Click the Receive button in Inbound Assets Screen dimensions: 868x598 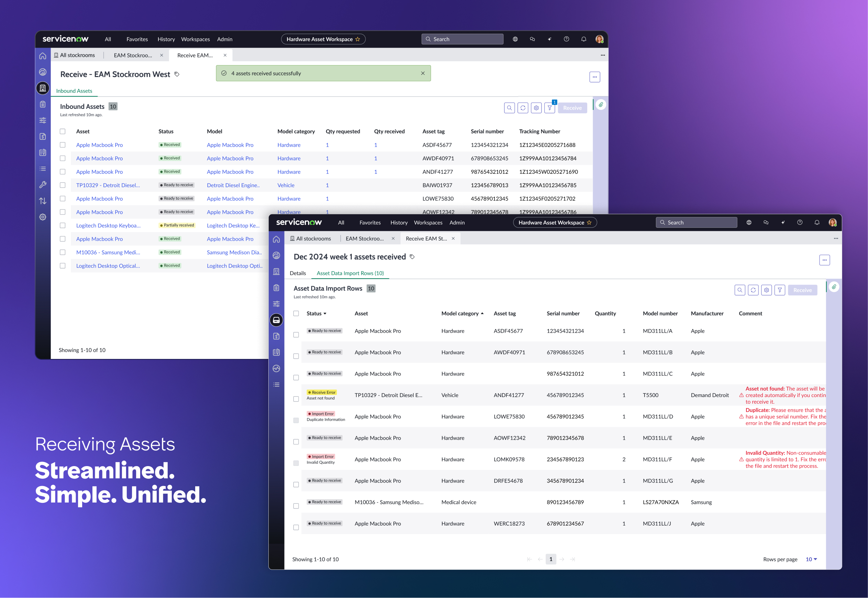572,108
